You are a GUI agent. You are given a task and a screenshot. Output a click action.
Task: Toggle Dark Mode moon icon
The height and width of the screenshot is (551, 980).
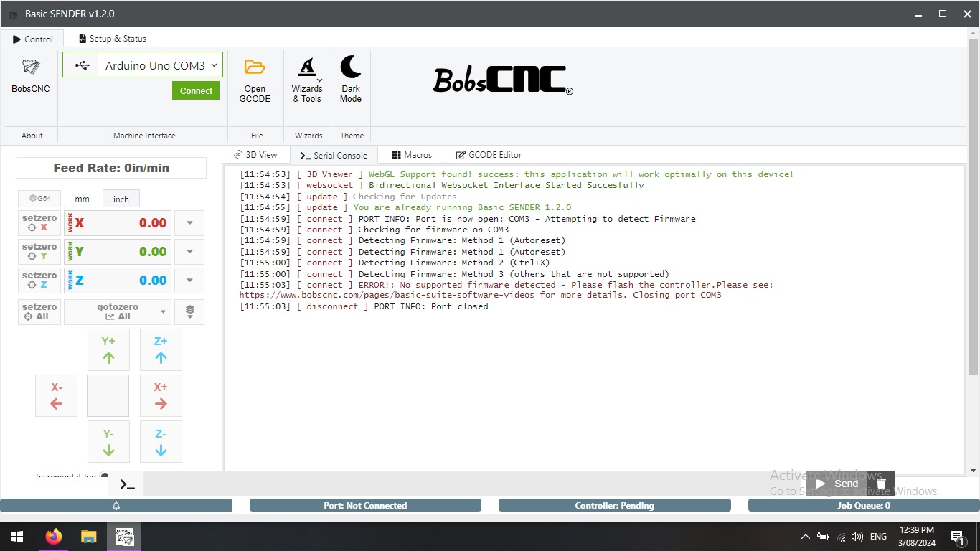tap(351, 67)
